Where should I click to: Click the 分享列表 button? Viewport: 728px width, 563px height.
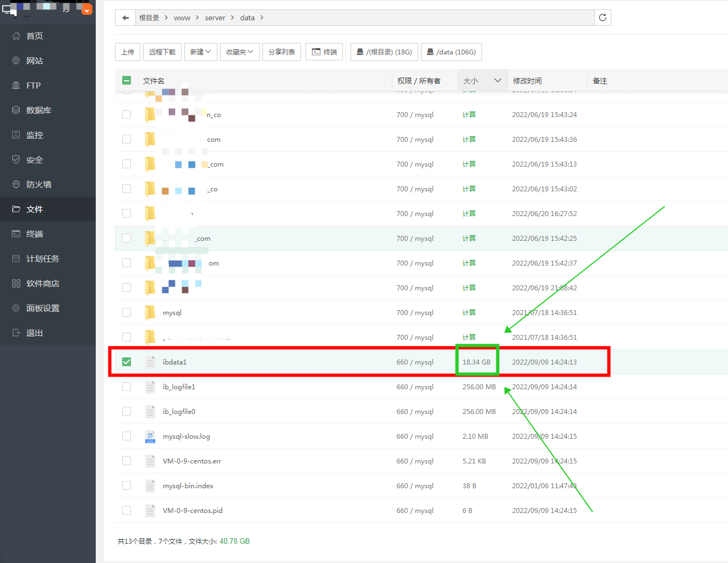click(282, 52)
